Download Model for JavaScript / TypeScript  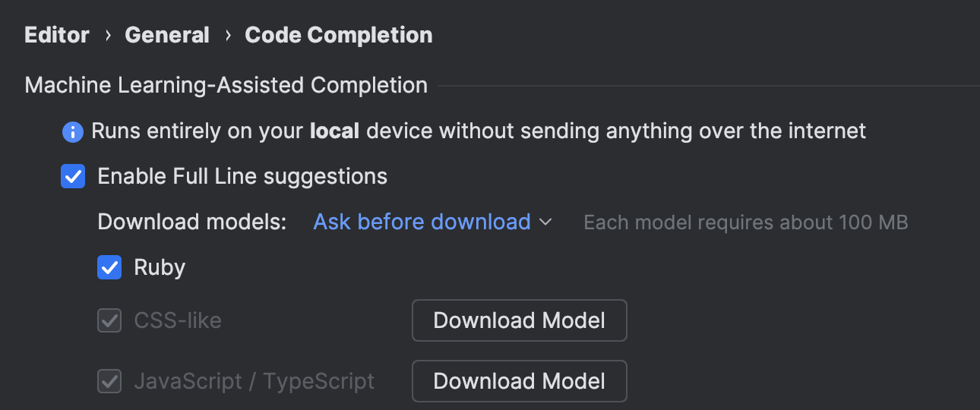point(519,381)
